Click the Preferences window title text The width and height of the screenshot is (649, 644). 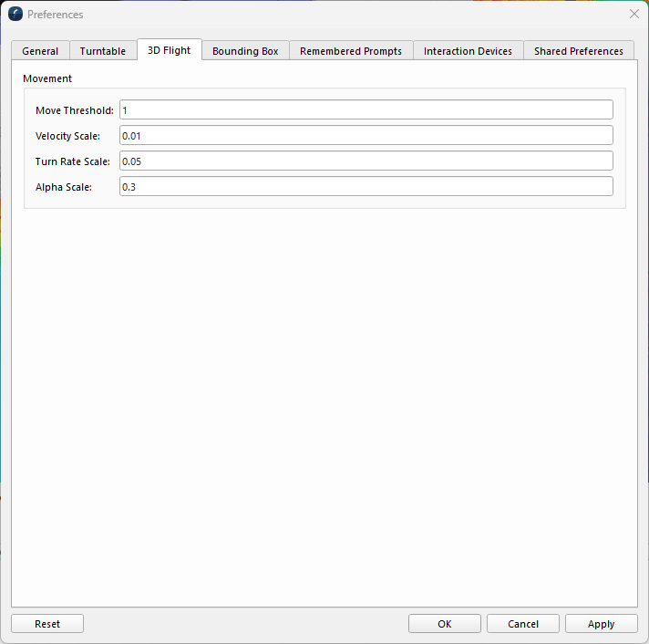55,15
